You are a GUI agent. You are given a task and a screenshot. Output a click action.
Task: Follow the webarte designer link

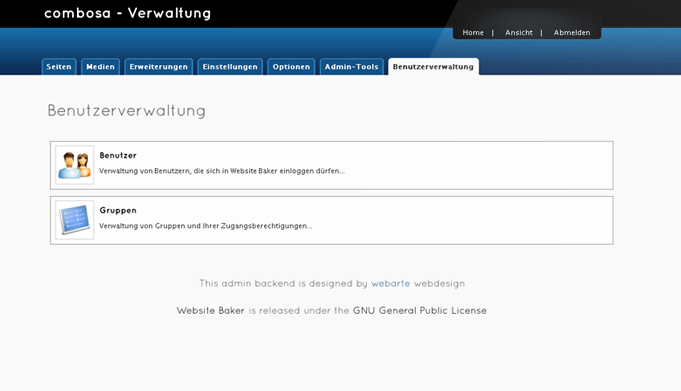pos(390,284)
